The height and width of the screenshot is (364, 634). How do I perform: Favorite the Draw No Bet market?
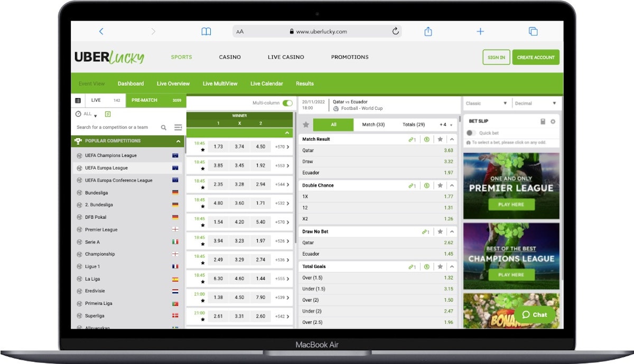[x=440, y=231]
